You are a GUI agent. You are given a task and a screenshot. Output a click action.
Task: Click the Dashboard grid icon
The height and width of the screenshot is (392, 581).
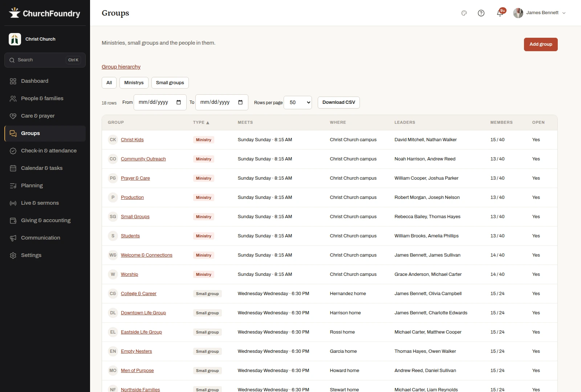(13, 81)
